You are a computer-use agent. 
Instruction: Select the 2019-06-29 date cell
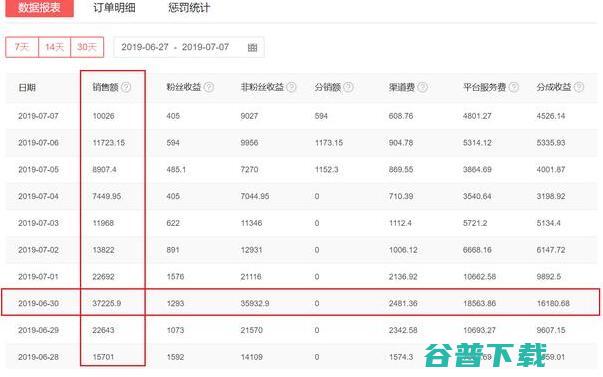38,330
